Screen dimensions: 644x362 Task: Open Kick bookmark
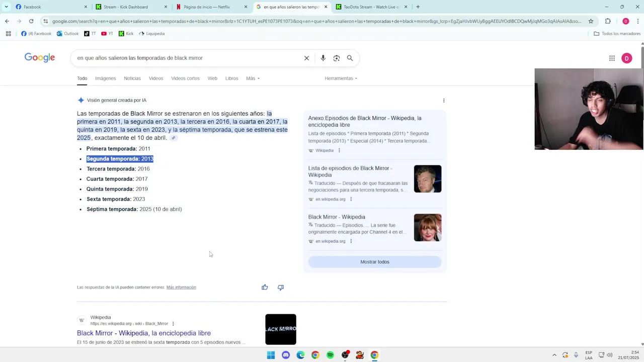click(126, 34)
